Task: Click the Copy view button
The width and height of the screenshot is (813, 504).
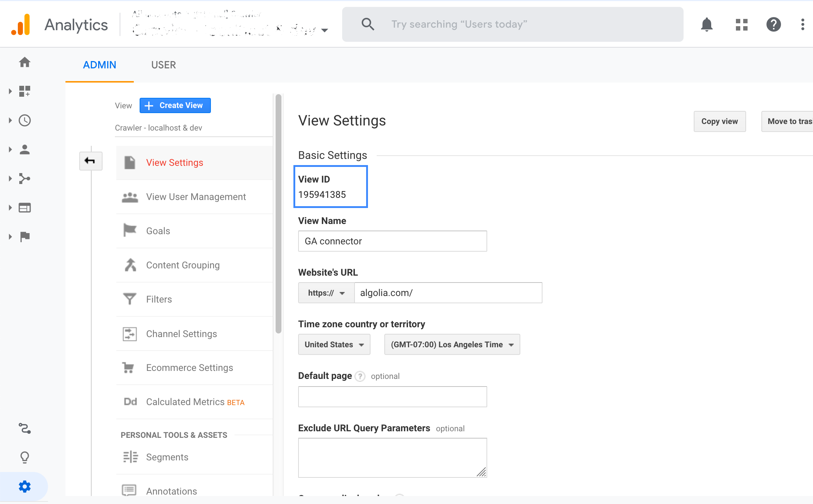Action: [720, 121]
